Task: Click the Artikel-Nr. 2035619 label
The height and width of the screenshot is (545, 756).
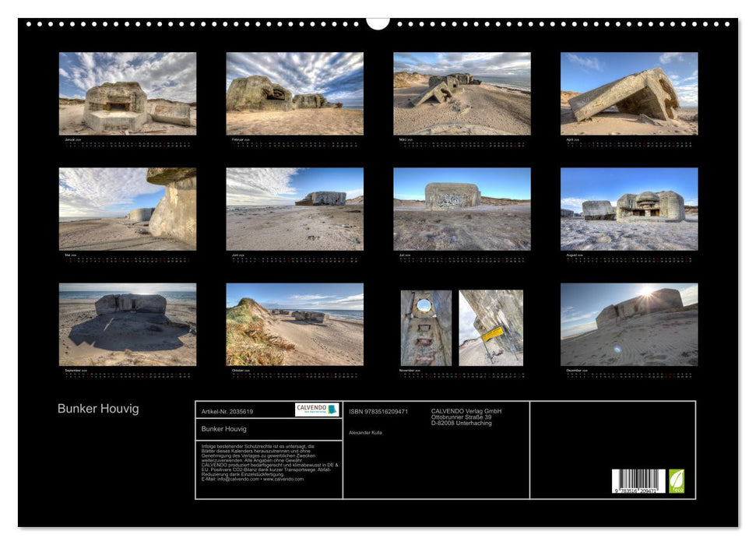Action: 226,411
